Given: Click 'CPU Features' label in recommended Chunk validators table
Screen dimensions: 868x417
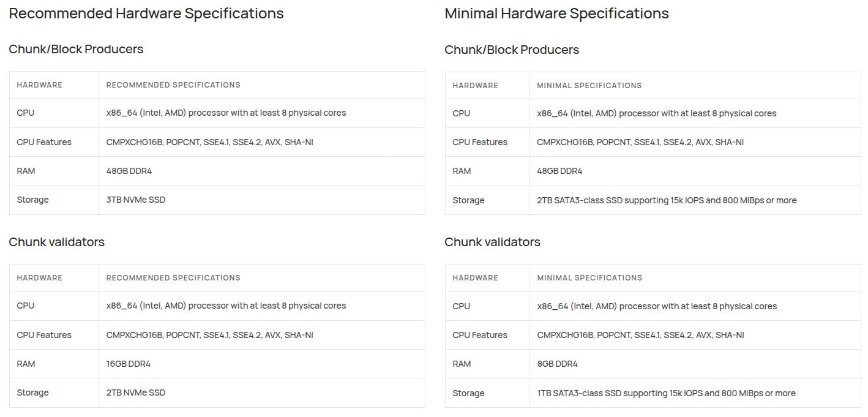Looking at the screenshot, I should [x=44, y=335].
